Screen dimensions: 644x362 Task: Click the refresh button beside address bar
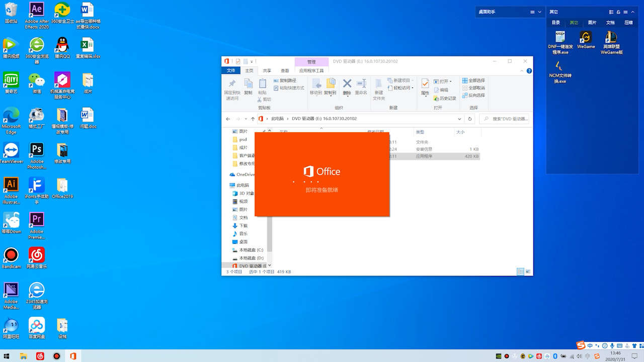pos(470,119)
